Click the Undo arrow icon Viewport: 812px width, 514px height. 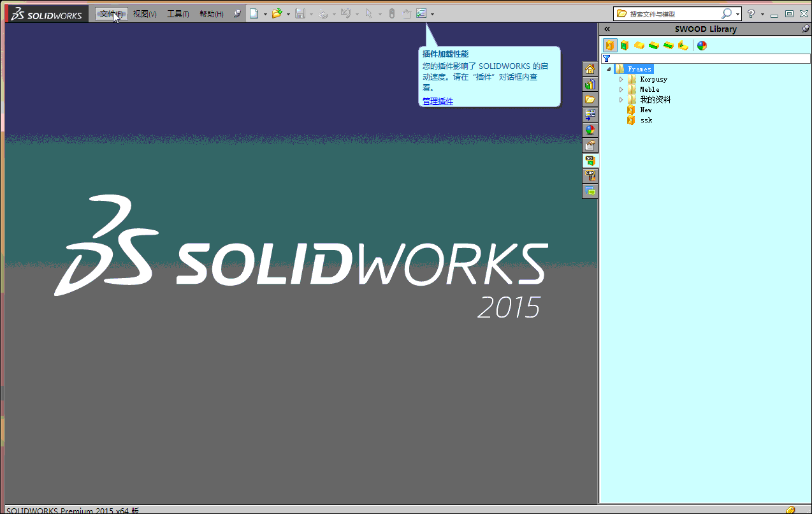pos(345,13)
